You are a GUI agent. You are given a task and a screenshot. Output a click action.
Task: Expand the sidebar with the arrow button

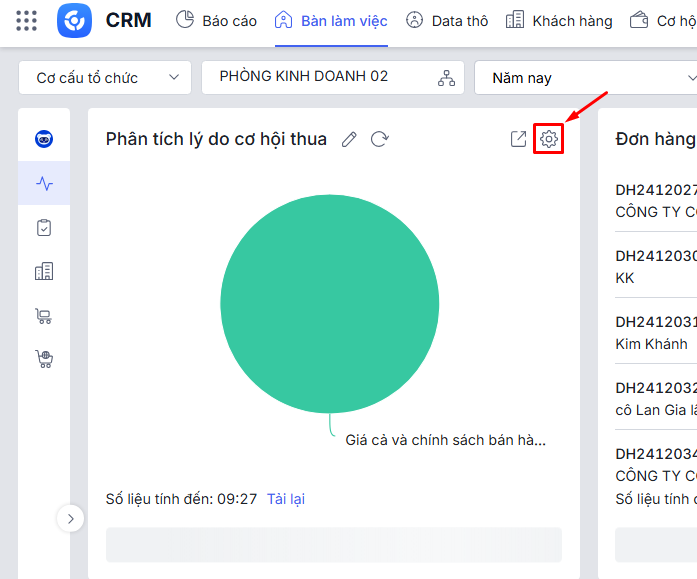click(x=70, y=546)
